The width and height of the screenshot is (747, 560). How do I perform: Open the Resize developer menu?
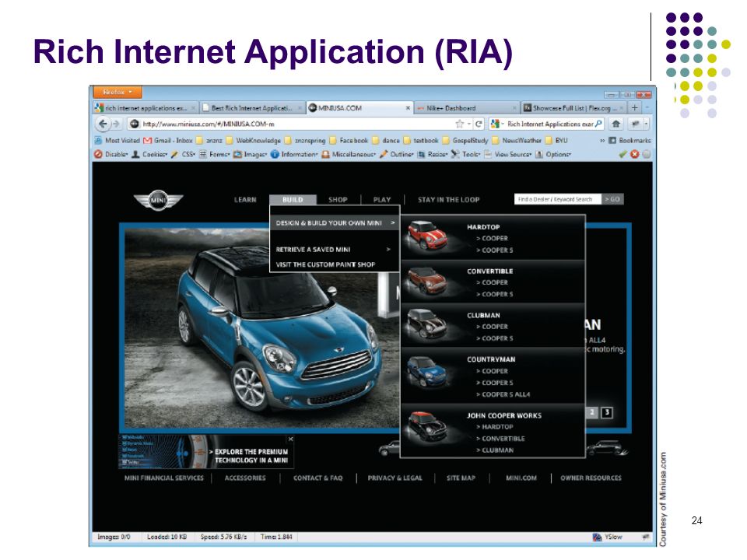click(433, 154)
